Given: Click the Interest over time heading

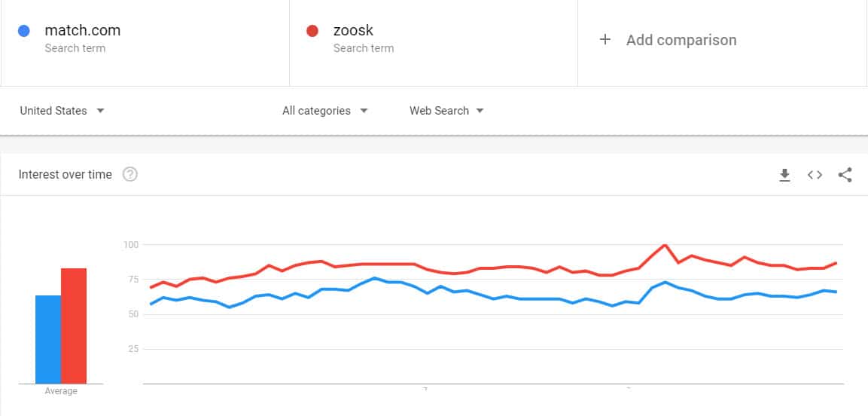Looking at the screenshot, I should point(65,175).
